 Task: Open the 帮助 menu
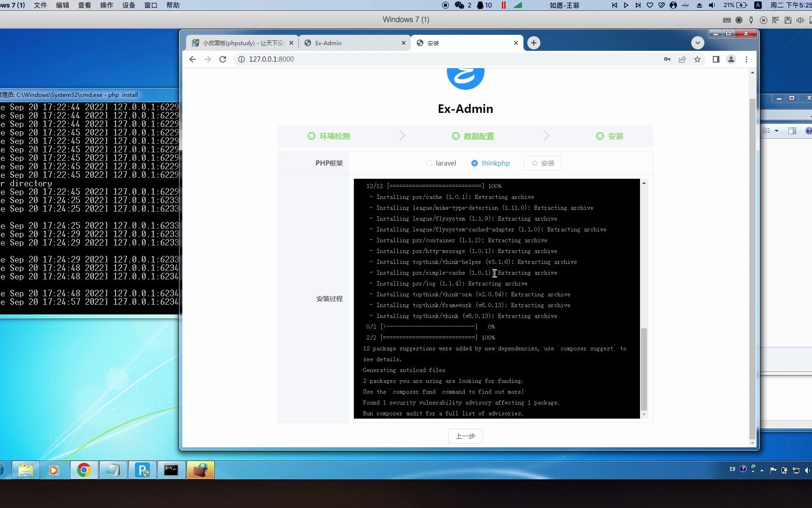(x=173, y=5)
